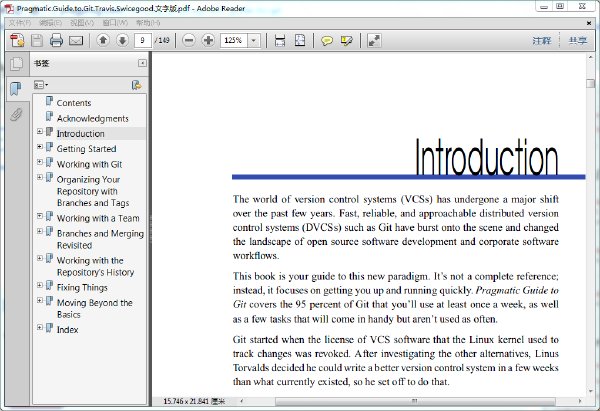Expand the Index bookmark node
Screen dimensions: 600x411
(x=40, y=327)
